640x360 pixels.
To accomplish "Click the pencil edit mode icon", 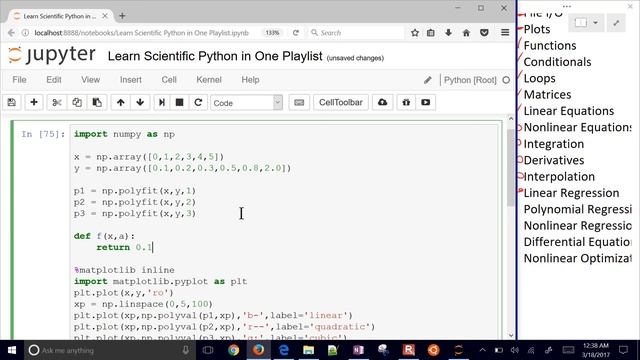I will (x=427, y=80).
